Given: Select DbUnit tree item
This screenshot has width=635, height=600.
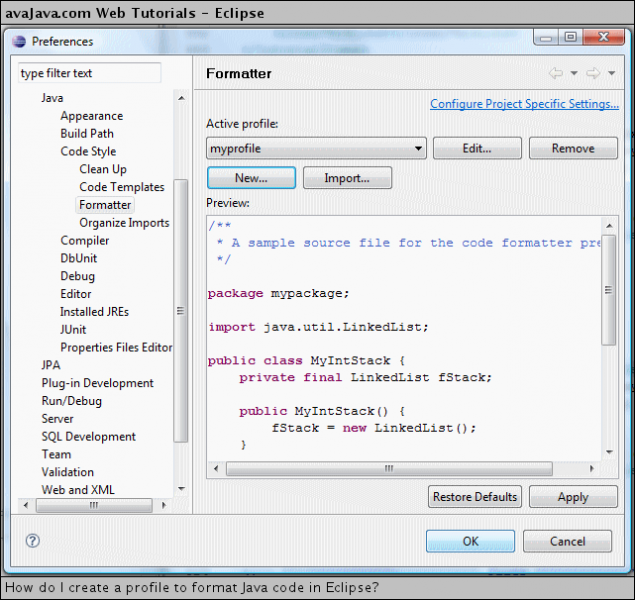Looking at the screenshot, I should click(79, 258).
